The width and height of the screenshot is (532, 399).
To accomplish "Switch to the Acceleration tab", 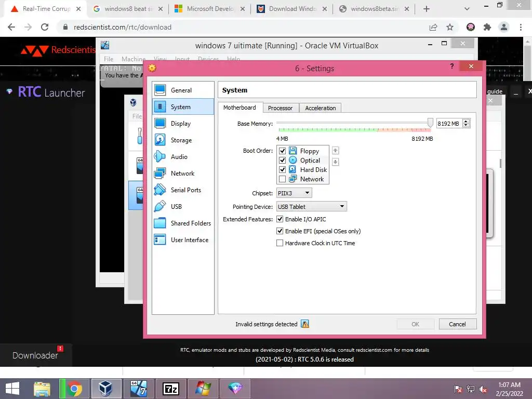I will point(320,108).
